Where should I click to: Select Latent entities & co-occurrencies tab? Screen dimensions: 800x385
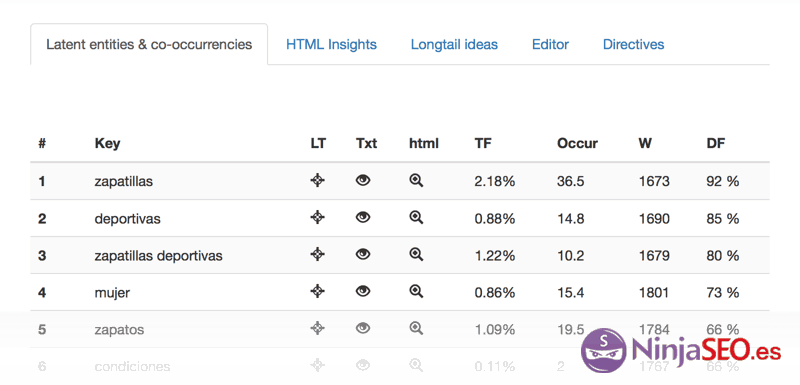point(149,44)
